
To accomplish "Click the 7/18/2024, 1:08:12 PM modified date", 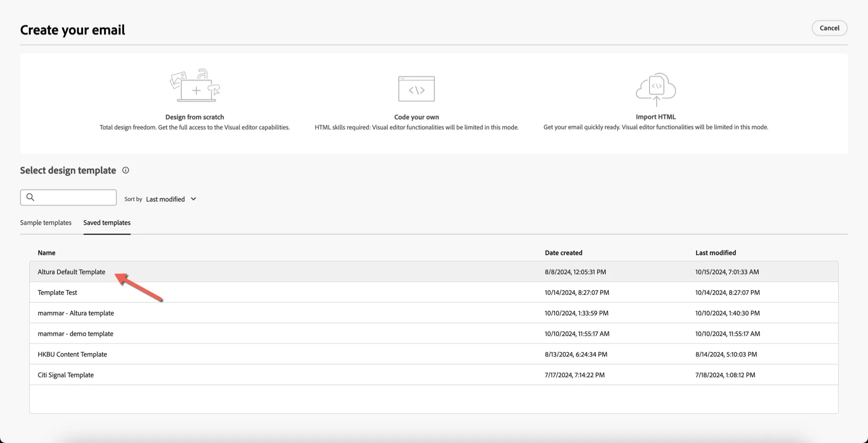I will pos(725,375).
